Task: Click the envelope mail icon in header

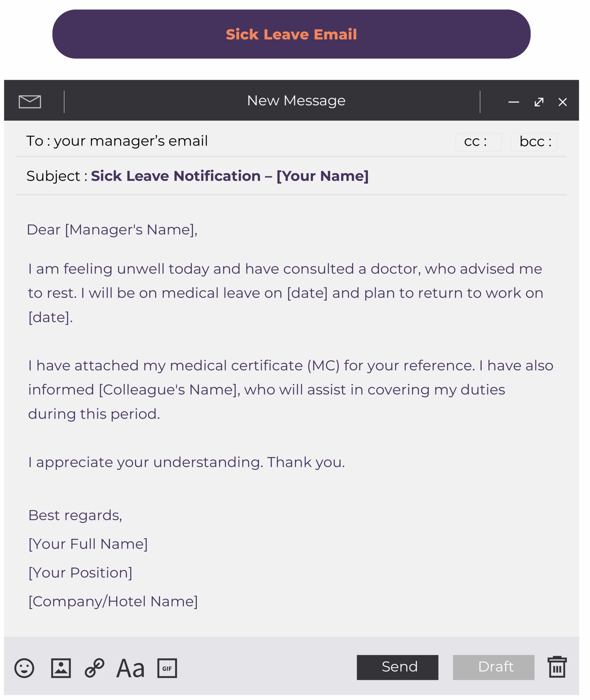Action: coord(30,102)
